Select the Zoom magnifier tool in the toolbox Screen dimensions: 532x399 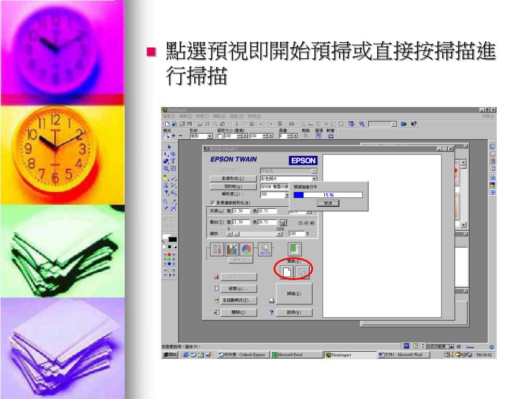click(166, 202)
